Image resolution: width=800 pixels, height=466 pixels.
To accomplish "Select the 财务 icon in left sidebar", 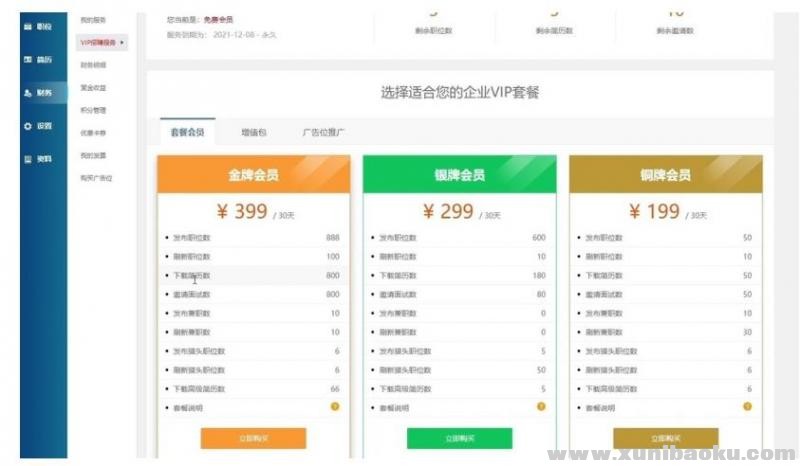I will pyautogui.click(x=28, y=93).
